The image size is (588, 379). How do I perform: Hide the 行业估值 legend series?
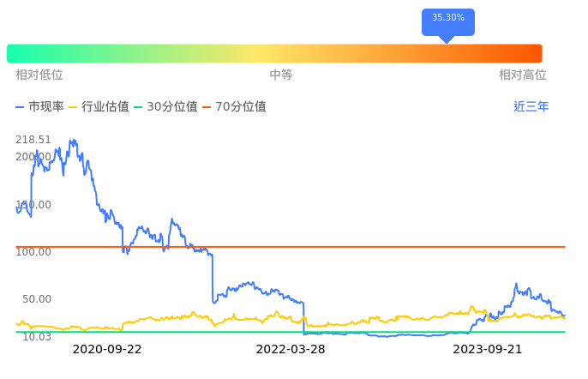(99, 107)
